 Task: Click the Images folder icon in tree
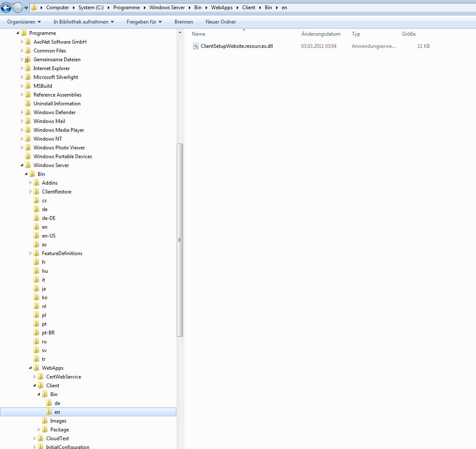coord(44,421)
